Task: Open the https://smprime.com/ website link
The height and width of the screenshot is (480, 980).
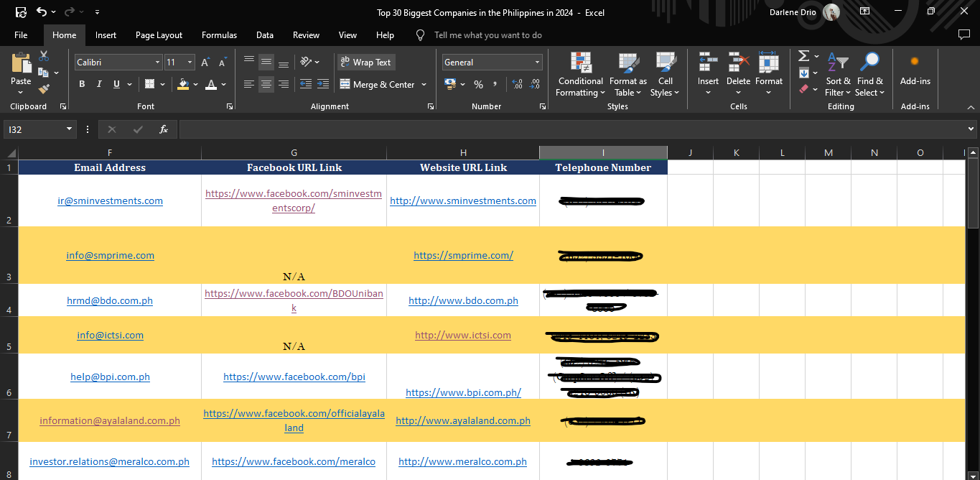Action: coord(463,255)
